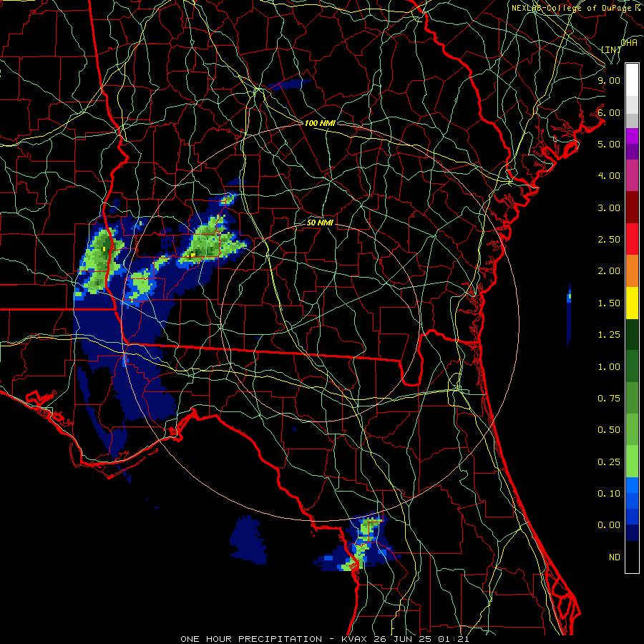Click the 0.50 legend value
644x644 pixels.
[609, 430]
